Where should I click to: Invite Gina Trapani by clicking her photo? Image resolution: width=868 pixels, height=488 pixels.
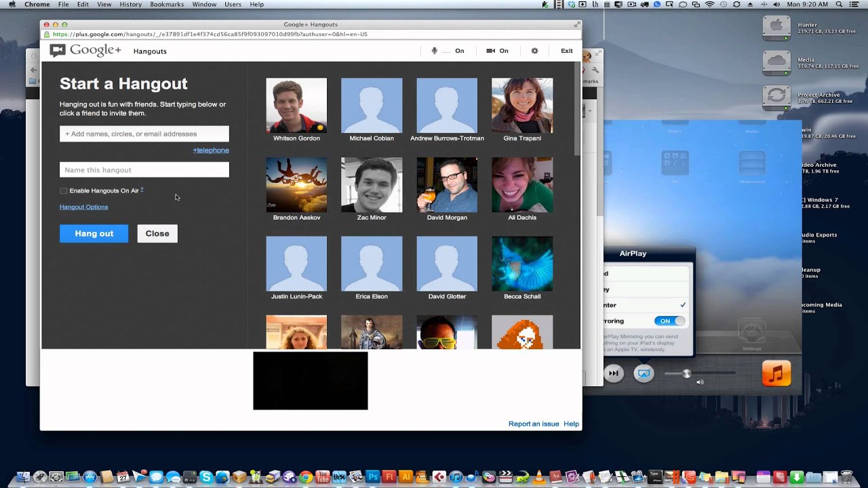[522, 105]
